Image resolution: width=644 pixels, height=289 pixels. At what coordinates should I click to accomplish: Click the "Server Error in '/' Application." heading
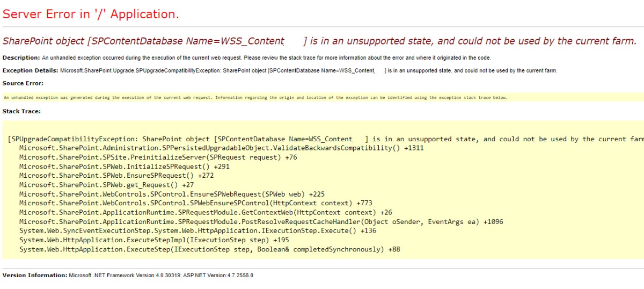pyautogui.click(x=91, y=15)
